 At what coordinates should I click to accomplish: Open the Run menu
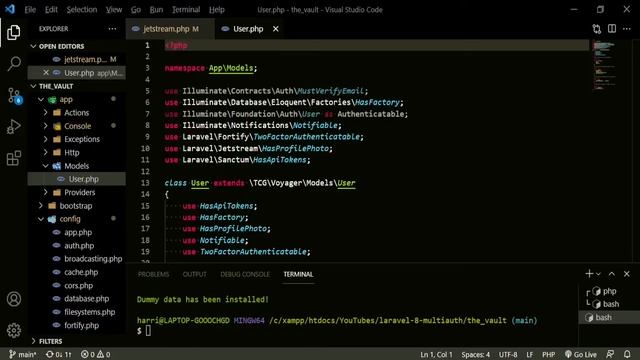tap(156, 9)
